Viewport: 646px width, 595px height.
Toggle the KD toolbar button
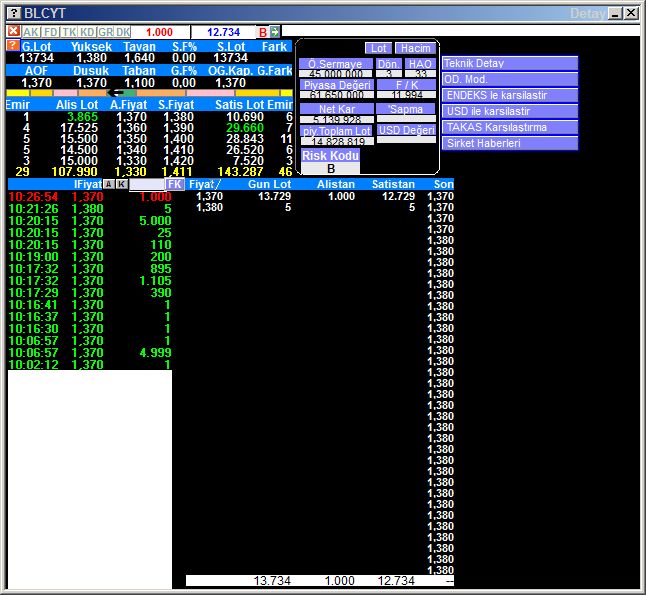(x=88, y=32)
